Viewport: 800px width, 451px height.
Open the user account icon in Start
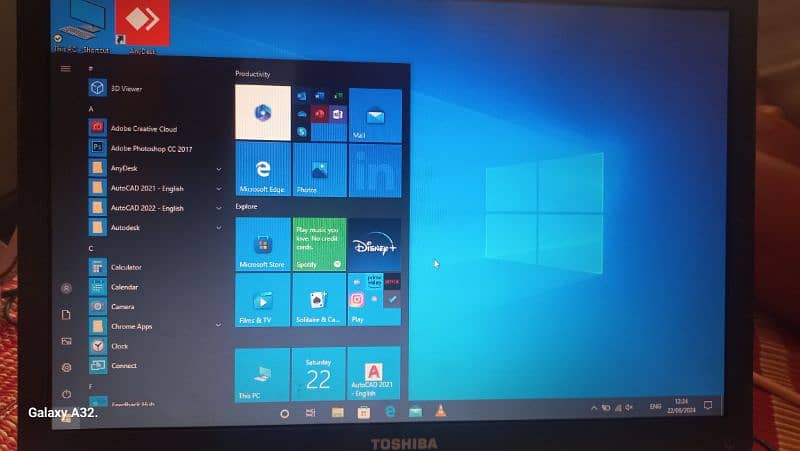(x=66, y=288)
